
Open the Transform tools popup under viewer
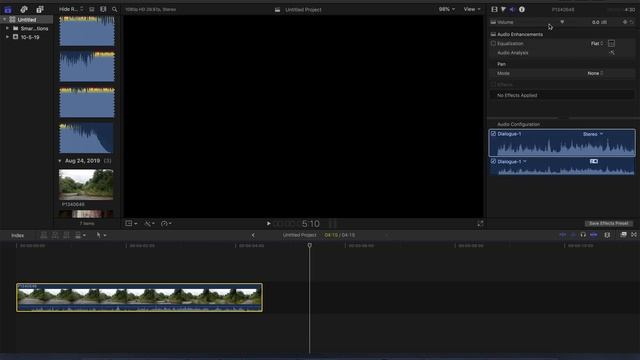point(131,223)
